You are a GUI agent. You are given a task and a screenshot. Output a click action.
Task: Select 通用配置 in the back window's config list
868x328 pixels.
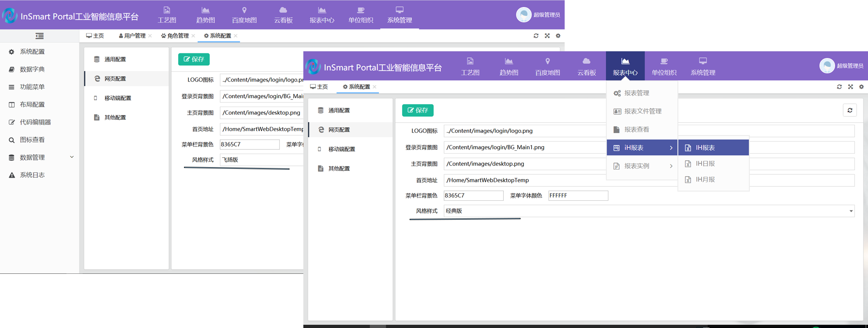pyautogui.click(x=126, y=59)
